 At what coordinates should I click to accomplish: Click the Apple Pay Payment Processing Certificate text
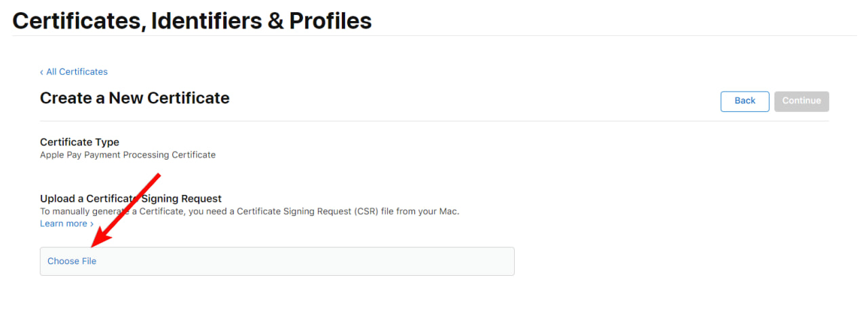pyautogui.click(x=127, y=155)
